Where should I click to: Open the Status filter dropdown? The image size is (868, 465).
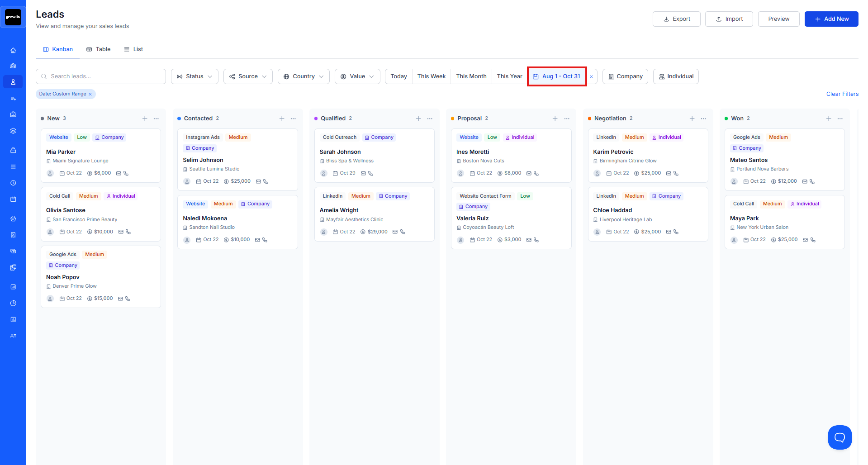(x=194, y=76)
